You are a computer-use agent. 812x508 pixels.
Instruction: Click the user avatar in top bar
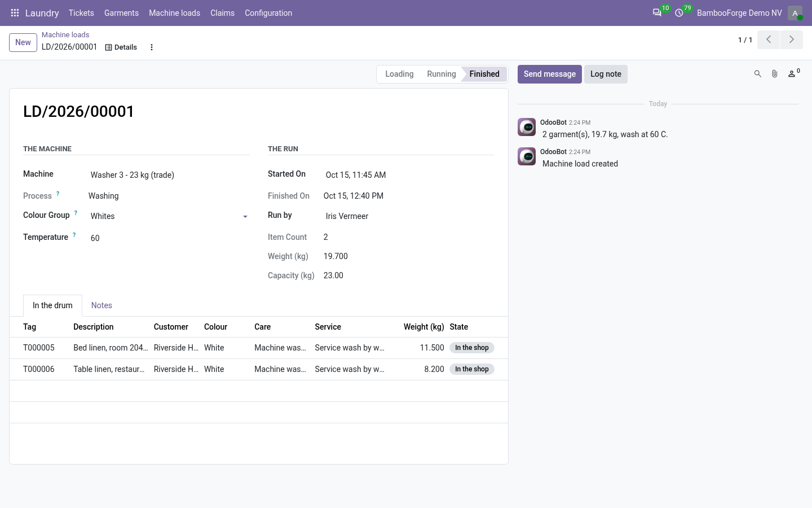795,13
